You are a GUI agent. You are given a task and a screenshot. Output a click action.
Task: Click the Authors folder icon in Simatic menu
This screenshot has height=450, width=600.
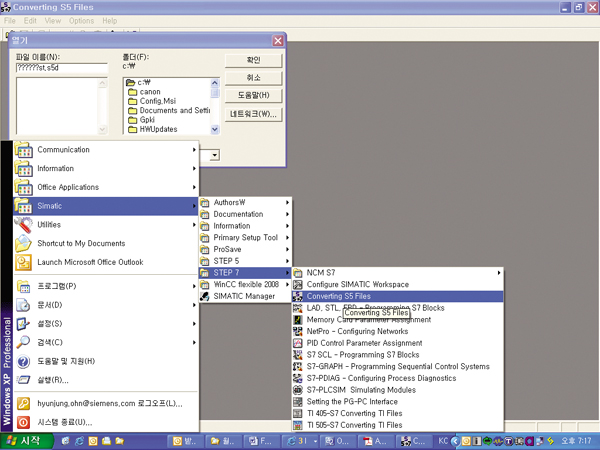pos(205,202)
